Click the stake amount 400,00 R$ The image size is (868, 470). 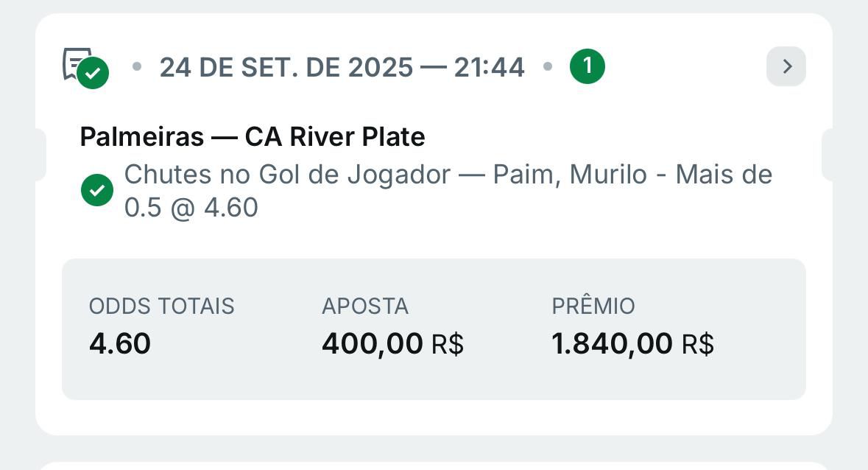point(392,344)
